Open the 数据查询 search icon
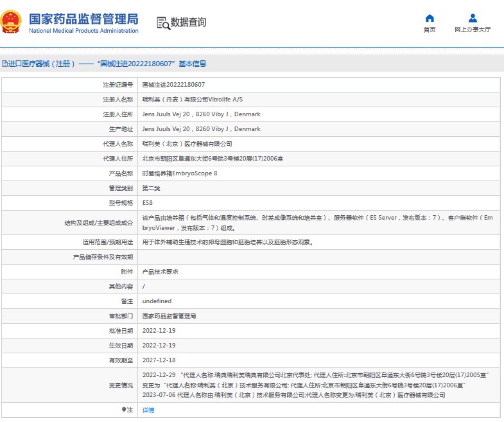 [163, 23]
